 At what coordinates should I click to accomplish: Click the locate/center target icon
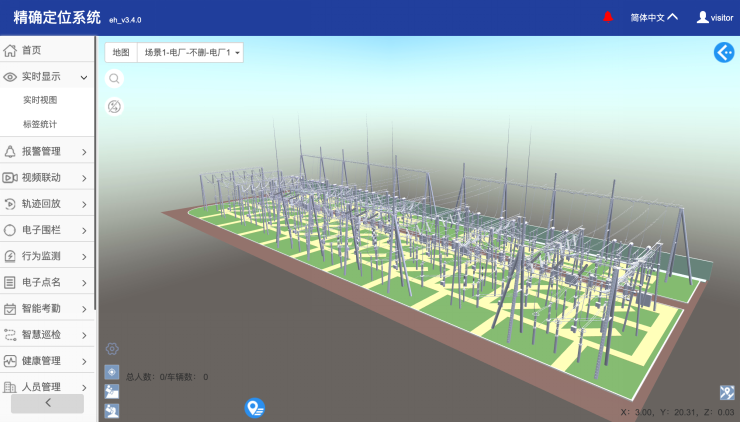112,372
